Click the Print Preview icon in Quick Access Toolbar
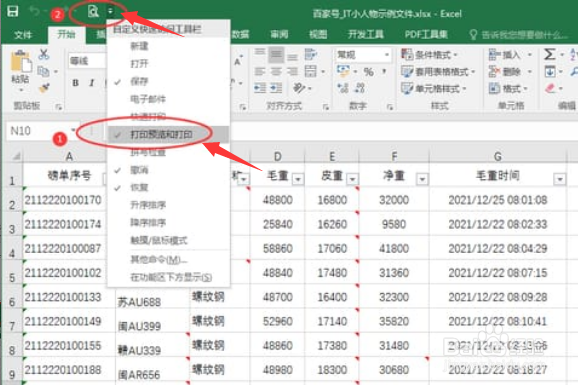Image resolution: width=578 pixels, height=385 pixels. (x=93, y=11)
